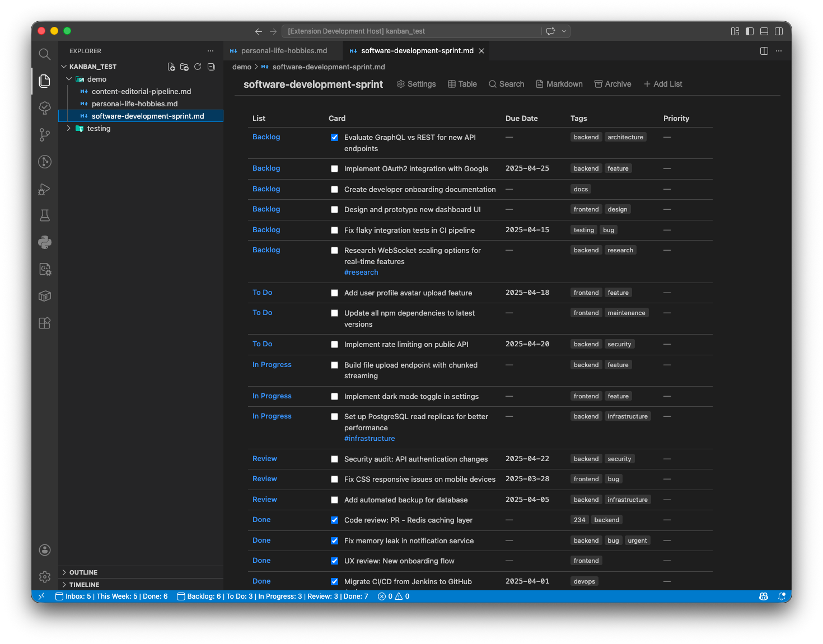Open Customize Layout icon
The width and height of the screenshot is (823, 644).
click(x=735, y=31)
